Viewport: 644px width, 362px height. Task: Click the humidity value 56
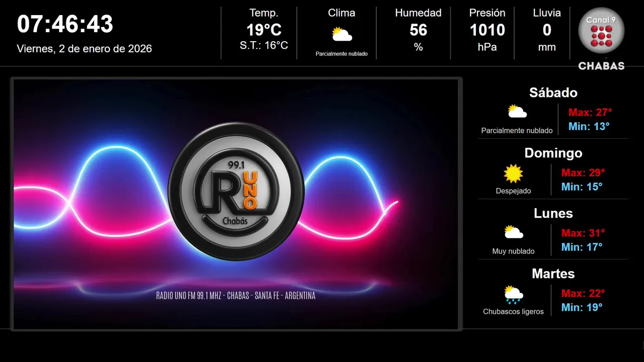(x=418, y=30)
